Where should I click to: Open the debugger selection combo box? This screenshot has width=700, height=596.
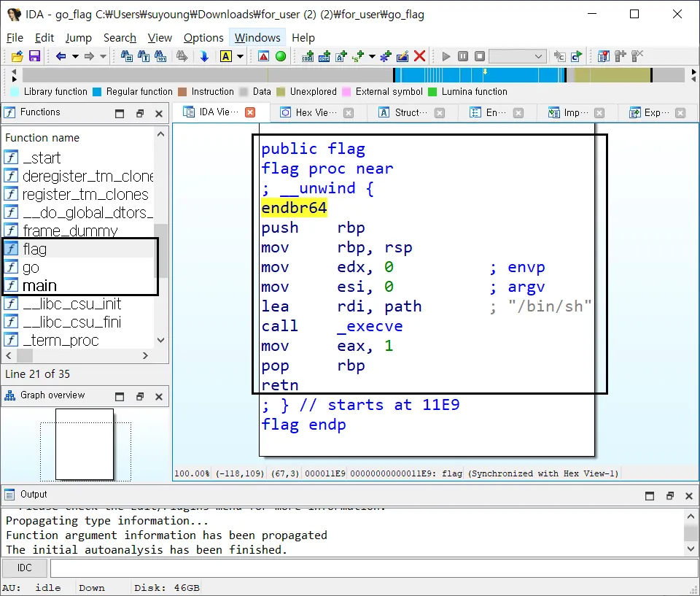tap(517, 56)
